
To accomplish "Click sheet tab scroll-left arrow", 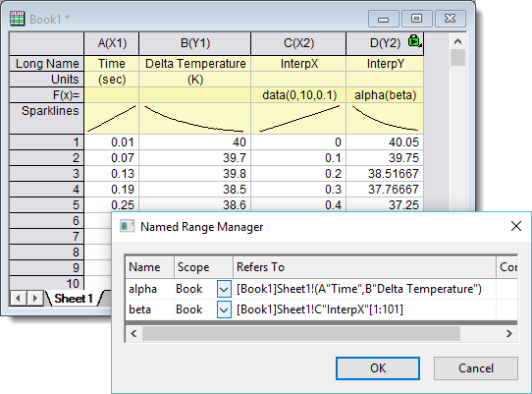I will tap(19, 299).
